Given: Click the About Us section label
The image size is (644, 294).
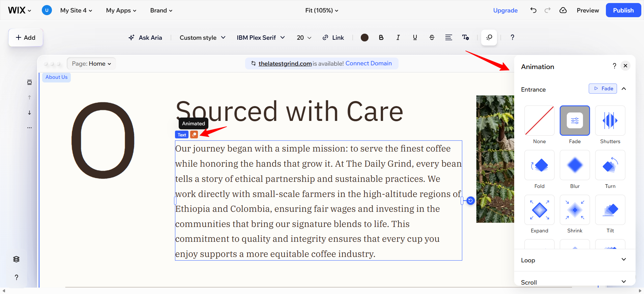Looking at the screenshot, I should click(56, 77).
